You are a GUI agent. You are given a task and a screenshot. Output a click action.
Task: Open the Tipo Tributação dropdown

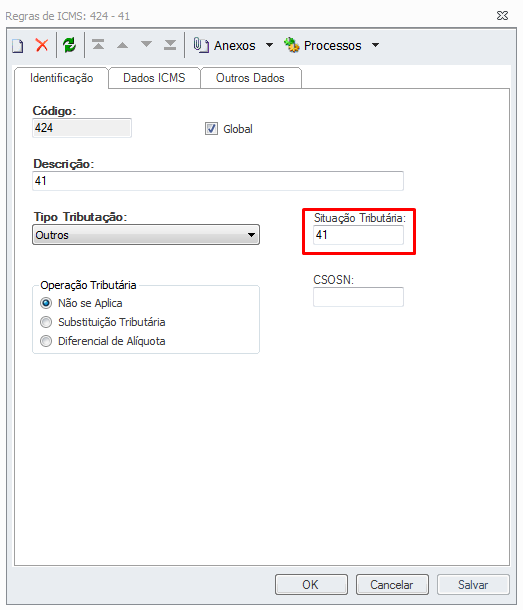[146, 235]
